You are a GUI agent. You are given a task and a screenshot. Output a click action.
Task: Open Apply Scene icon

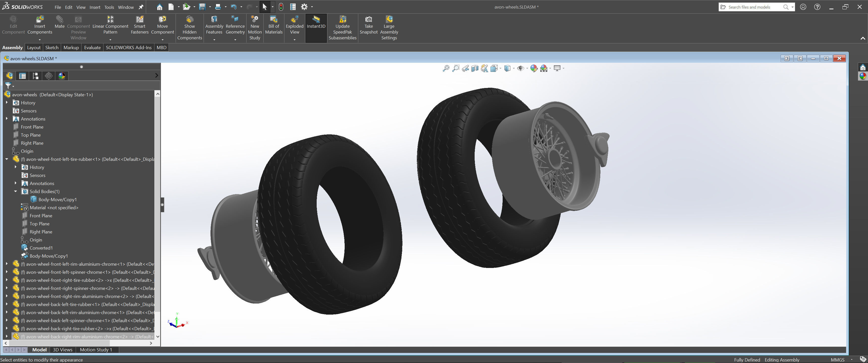pos(544,68)
